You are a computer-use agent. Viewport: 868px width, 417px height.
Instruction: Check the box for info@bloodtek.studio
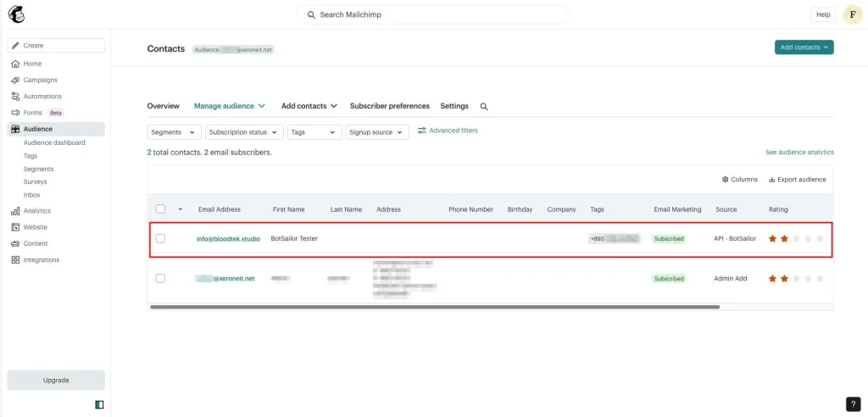coord(160,239)
